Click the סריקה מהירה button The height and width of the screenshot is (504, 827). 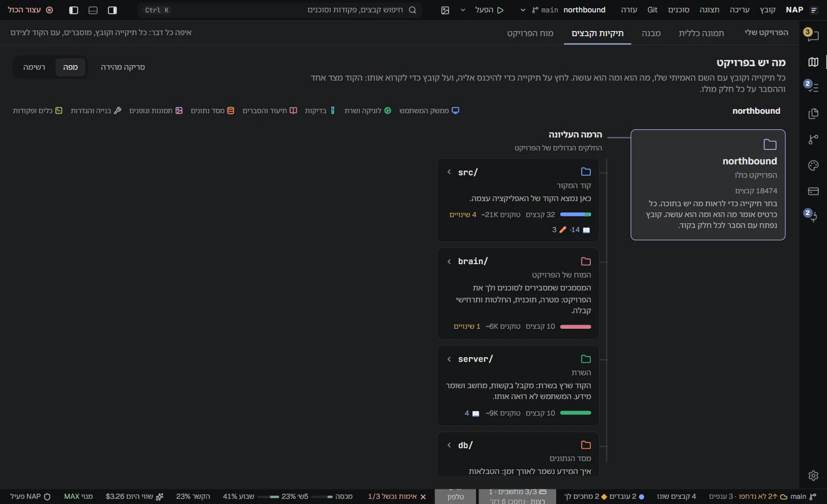click(x=122, y=67)
